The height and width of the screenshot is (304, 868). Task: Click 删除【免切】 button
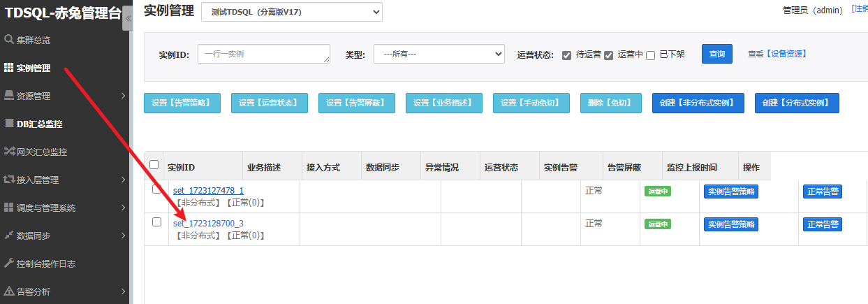[x=610, y=103]
